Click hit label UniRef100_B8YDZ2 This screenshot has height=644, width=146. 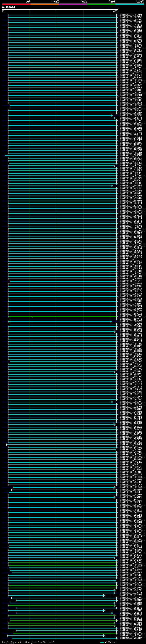[131, 314]
